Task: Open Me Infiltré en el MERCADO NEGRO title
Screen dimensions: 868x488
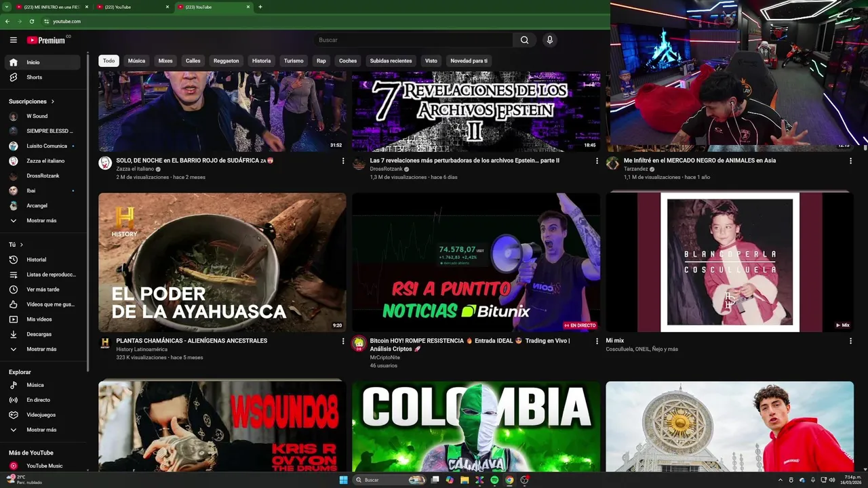Action: pyautogui.click(x=700, y=161)
